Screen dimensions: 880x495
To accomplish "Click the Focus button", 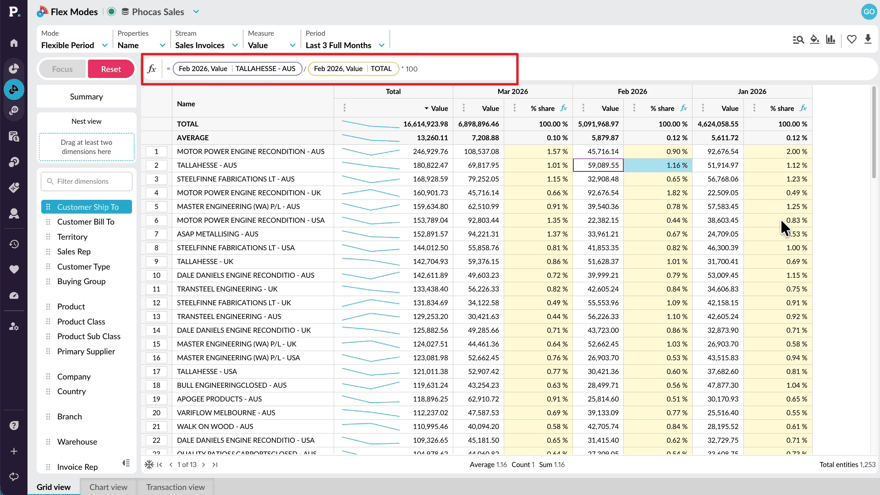I will [x=62, y=69].
